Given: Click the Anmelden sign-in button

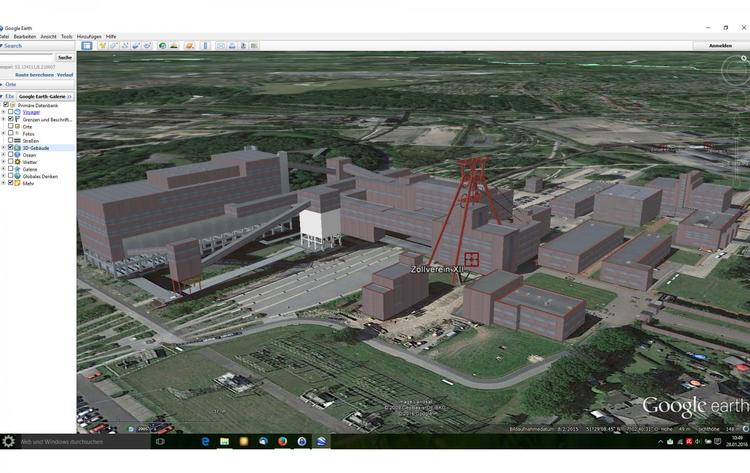Looking at the screenshot, I should point(720,46).
